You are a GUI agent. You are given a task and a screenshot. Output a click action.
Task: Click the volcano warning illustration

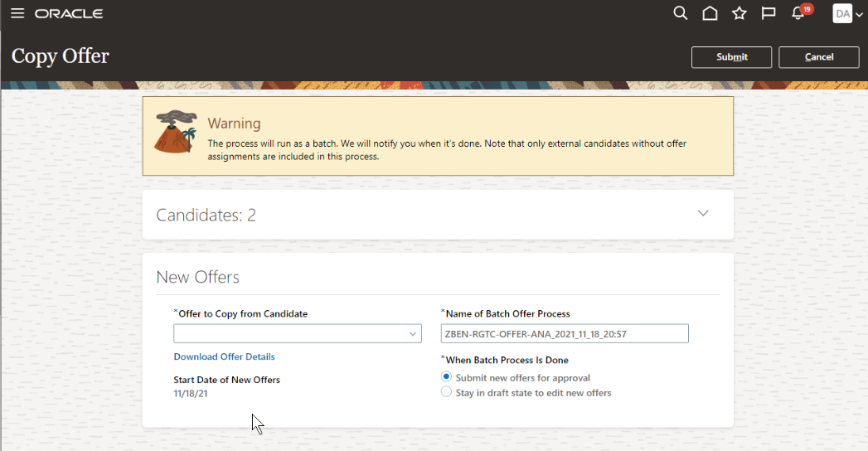tap(176, 132)
